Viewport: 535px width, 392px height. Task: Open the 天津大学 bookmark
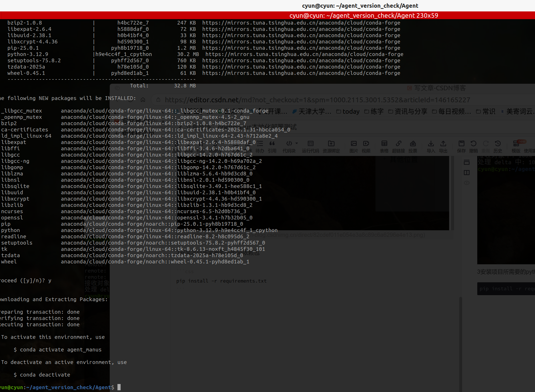[x=312, y=111]
